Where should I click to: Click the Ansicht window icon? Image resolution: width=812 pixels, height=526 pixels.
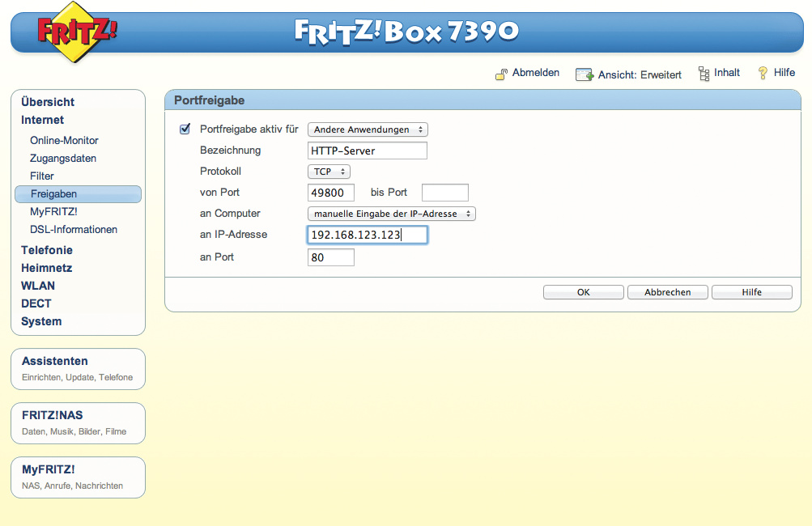(585, 74)
